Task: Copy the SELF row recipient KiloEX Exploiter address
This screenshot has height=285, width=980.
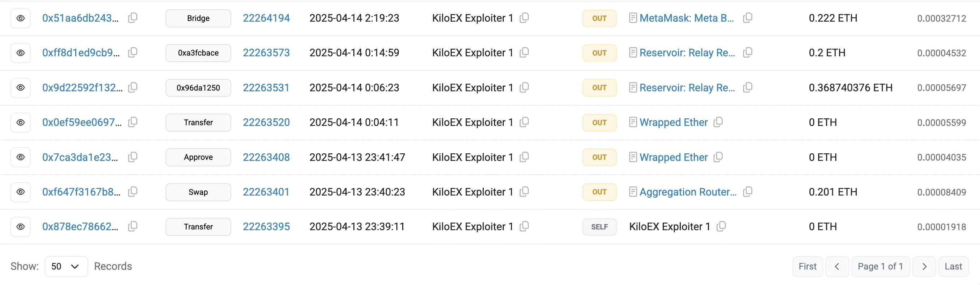Action: [721, 227]
